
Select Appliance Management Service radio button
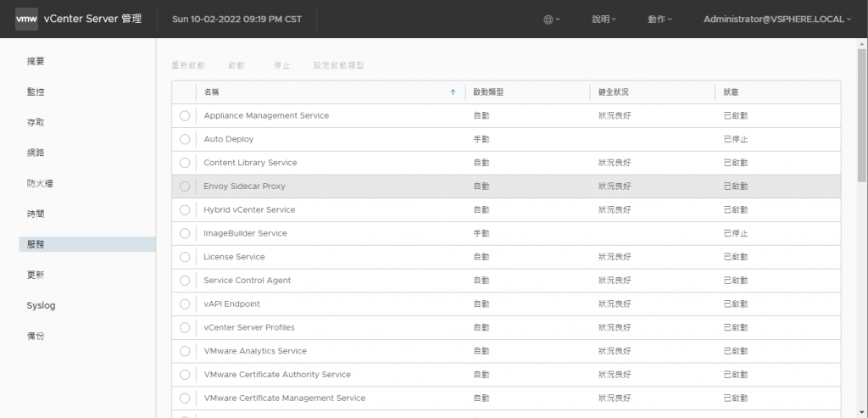point(185,115)
